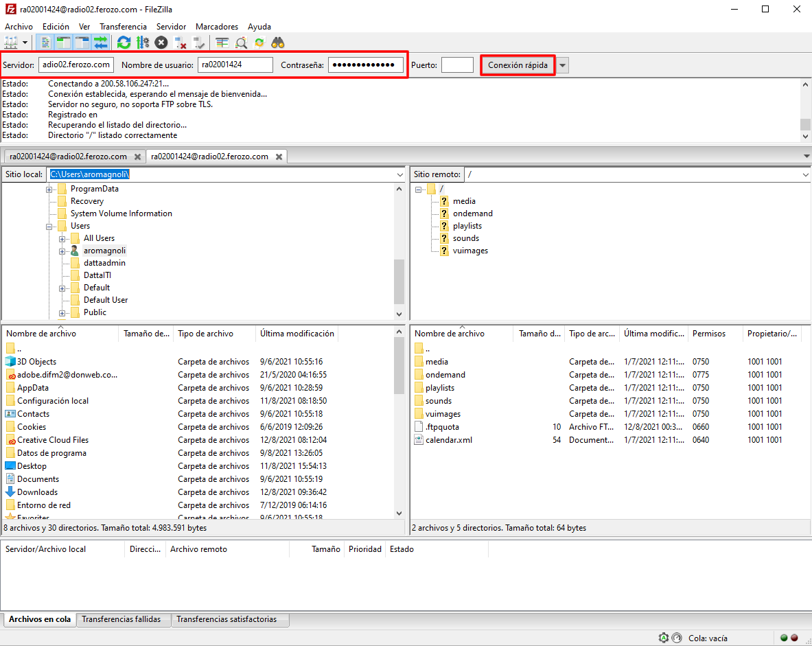Viewport: 812px width, 646px height.
Task: Click the queue status gear icon in status bar
Action: [663, 638]
